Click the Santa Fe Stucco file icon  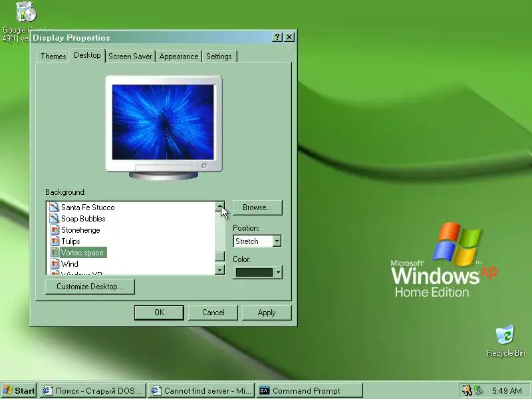tap(55, 207)
